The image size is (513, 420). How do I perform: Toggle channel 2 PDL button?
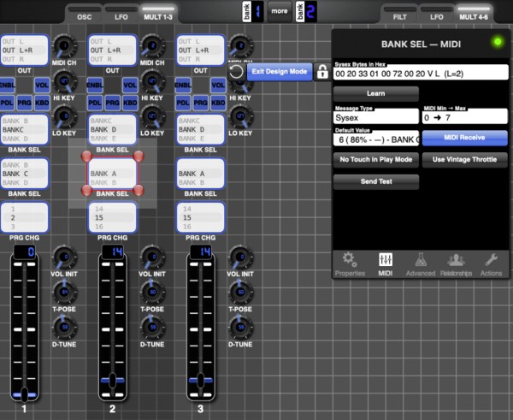click(x=95, y=103)
